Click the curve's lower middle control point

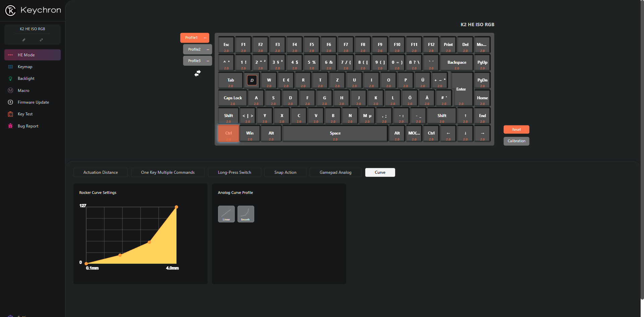120,255
